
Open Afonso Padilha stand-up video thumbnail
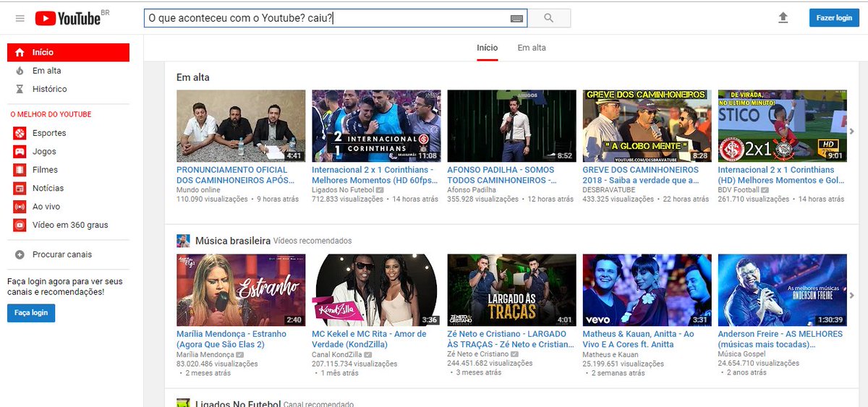pos(512,126)
